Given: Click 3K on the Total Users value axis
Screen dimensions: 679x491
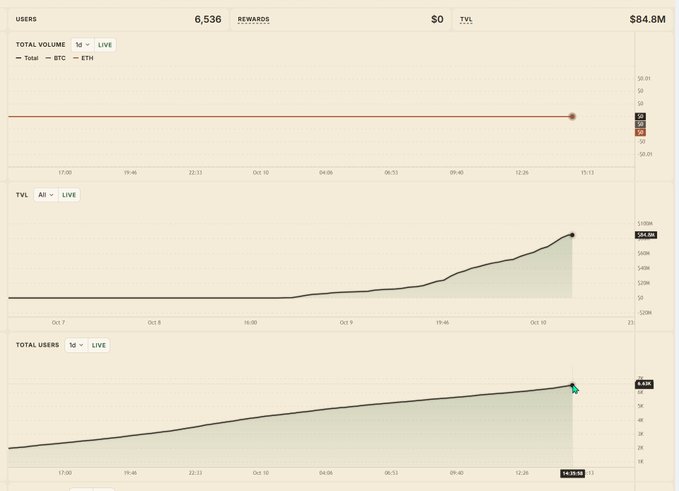Looking at the screenshot, I should click(x=640, y=434).
